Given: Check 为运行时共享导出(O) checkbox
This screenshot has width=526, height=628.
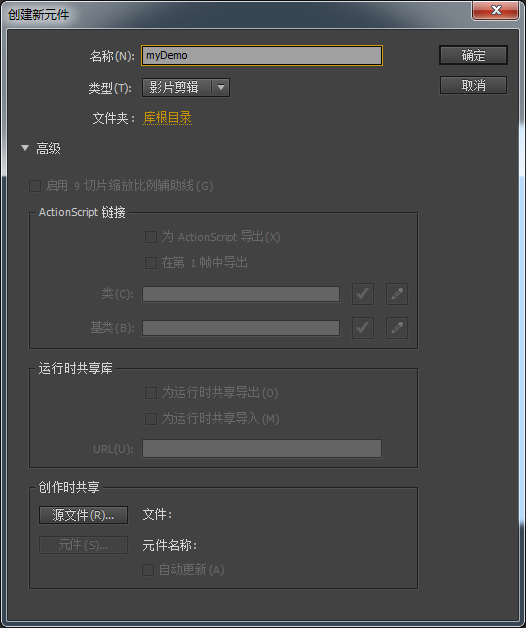Looking at the screenshot, I should coord(151,393).
